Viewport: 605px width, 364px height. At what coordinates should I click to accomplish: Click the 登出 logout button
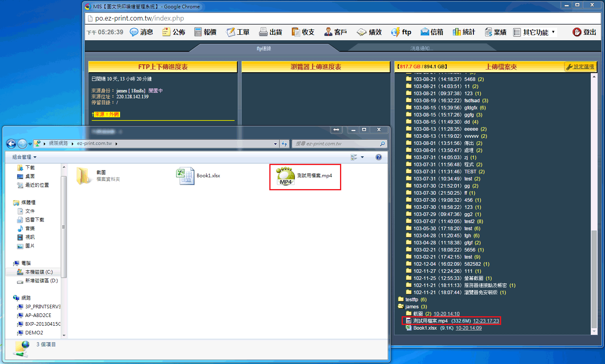[584, 32]
